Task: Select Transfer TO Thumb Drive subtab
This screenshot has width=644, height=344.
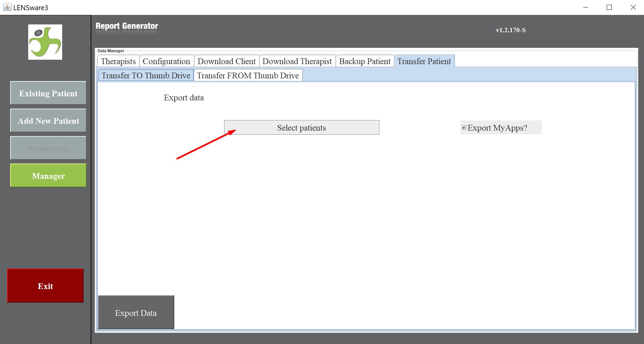Action: [x=146, y=75]
